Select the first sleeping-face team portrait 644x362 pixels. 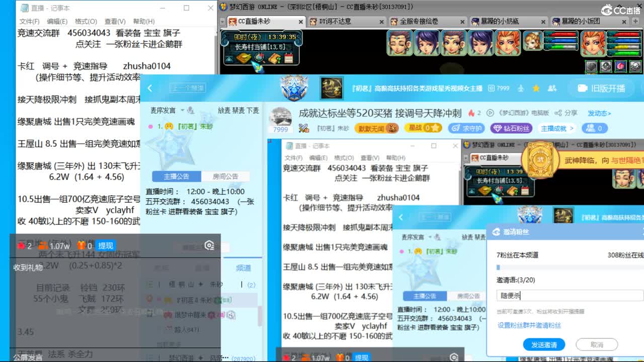(399, 42)
